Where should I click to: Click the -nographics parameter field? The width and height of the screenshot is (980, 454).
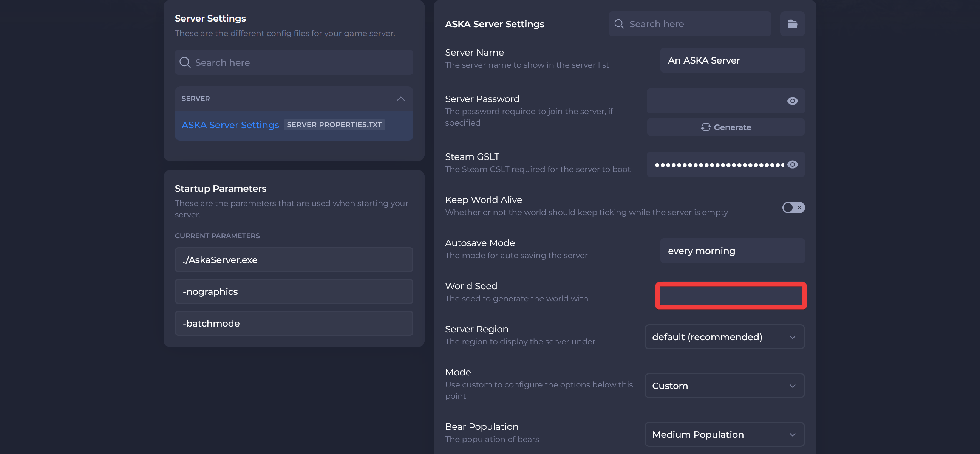click(294, 291)
